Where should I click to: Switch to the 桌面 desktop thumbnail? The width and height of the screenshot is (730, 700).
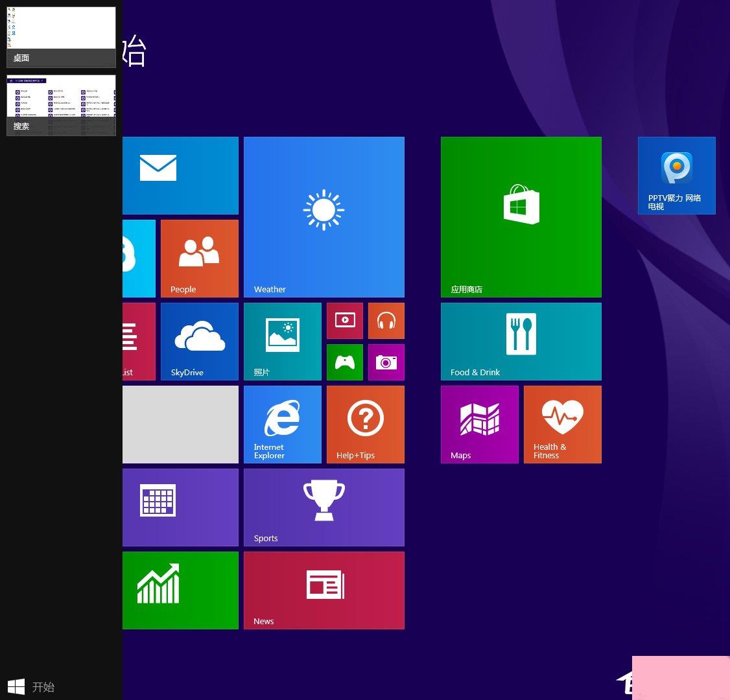coord(61,37)
